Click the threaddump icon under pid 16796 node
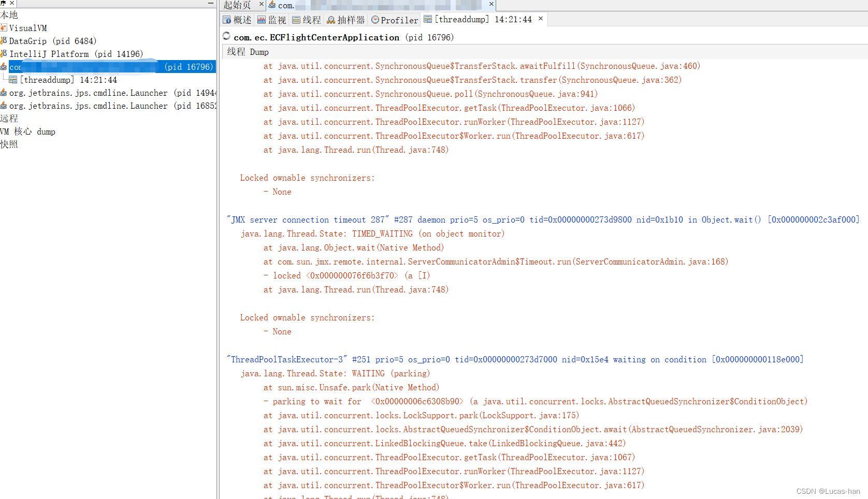The width and height of the screenshot is (868, 499). pos(13,80)
